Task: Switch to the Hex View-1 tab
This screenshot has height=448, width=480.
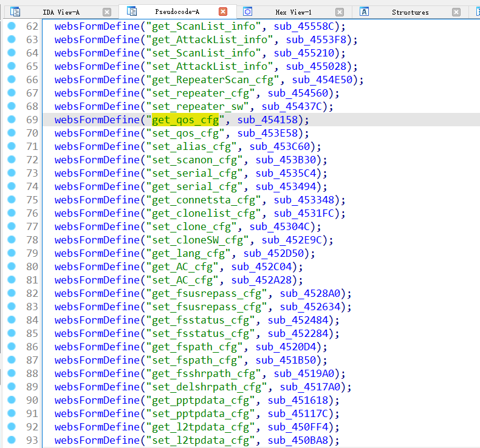Action: [x=293, y=12]
